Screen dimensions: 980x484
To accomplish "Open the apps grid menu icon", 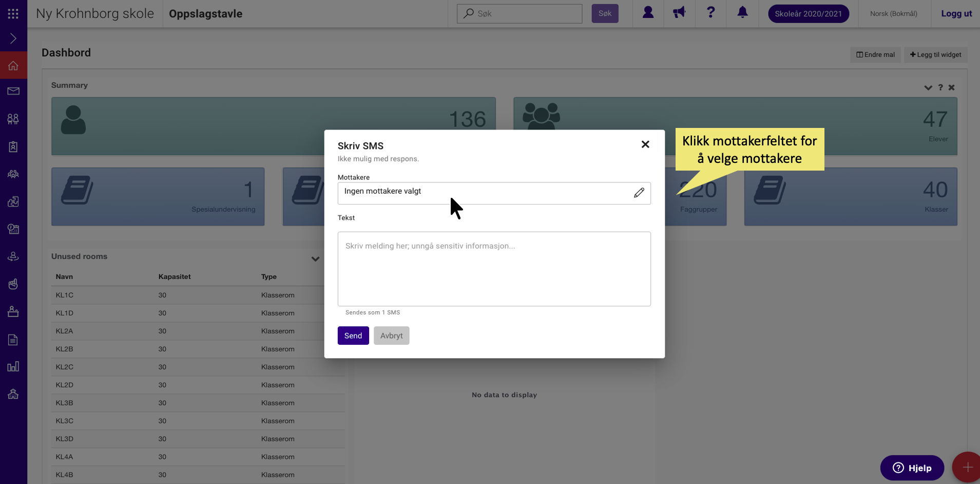I will click(13, 14).
